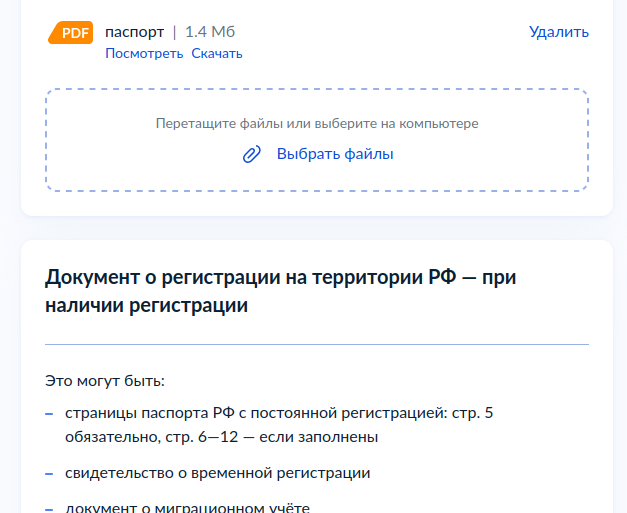Screen dimensions: 627x513
Task: Click the паспорт file name
Action: pyautogui.click(x=134, y=32)
